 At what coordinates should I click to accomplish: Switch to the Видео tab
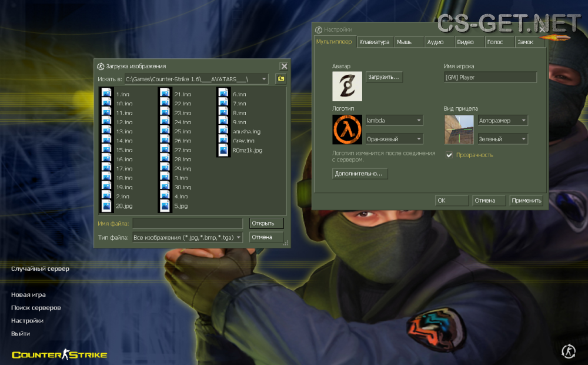point(469,42)
